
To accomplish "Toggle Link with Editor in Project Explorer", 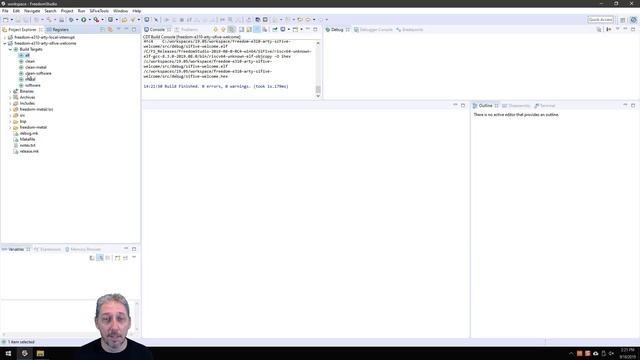I will [x=110, y=29].
